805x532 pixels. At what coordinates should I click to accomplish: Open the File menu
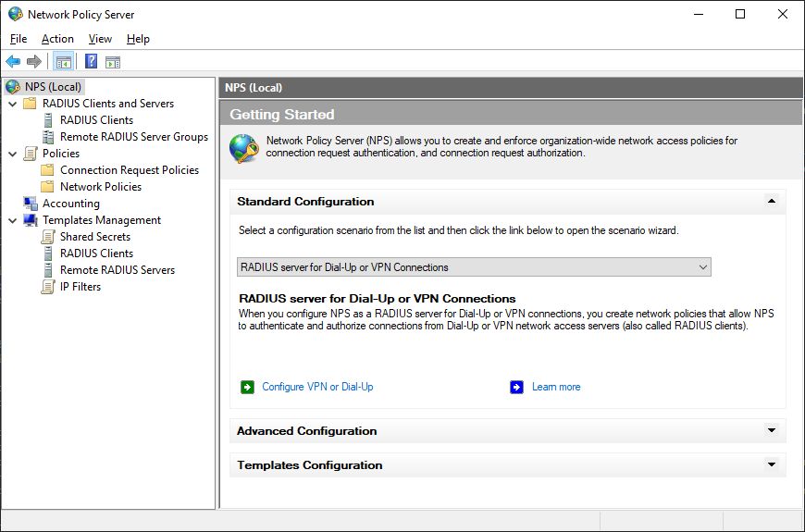pyautogui.click(x=19, y=39)
